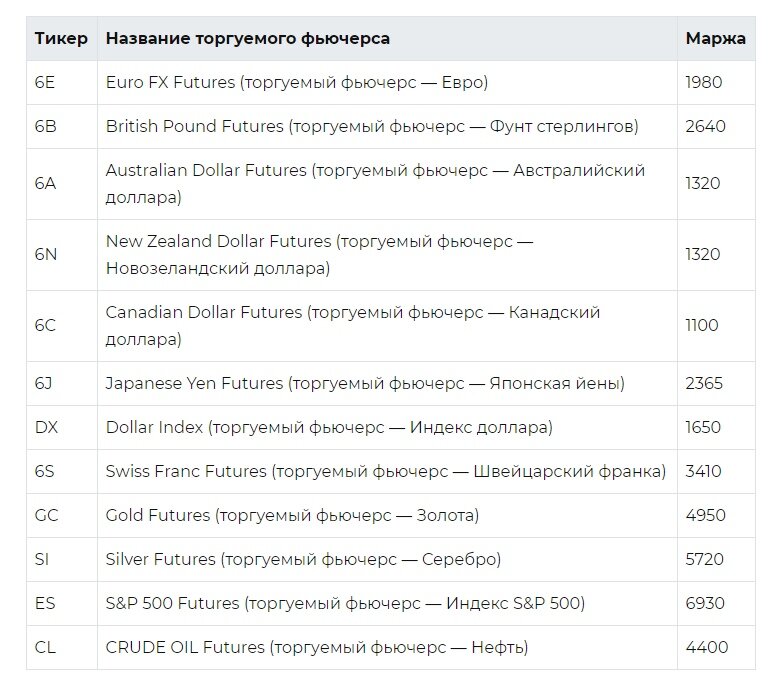
Task: Click the S&P 500 Futures cell
Action: 345,603
